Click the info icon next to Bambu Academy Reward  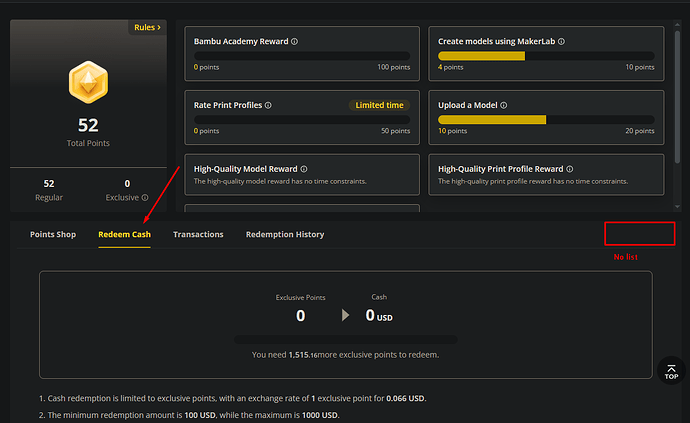(x=294, y=41)
